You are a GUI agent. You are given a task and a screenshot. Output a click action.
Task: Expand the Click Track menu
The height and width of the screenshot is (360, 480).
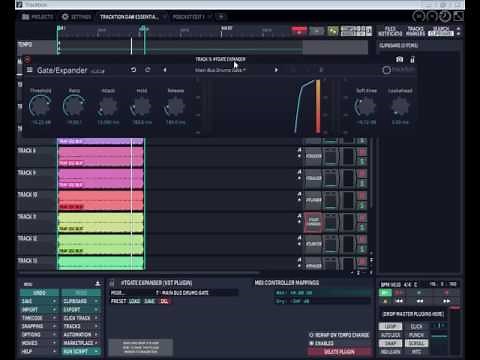pos(81,318)
